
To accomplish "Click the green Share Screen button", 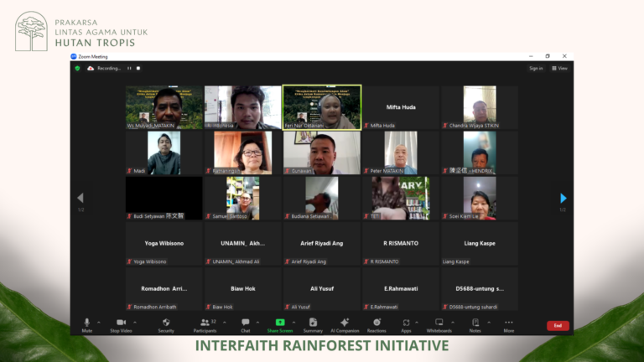I will tap(280, 323).
